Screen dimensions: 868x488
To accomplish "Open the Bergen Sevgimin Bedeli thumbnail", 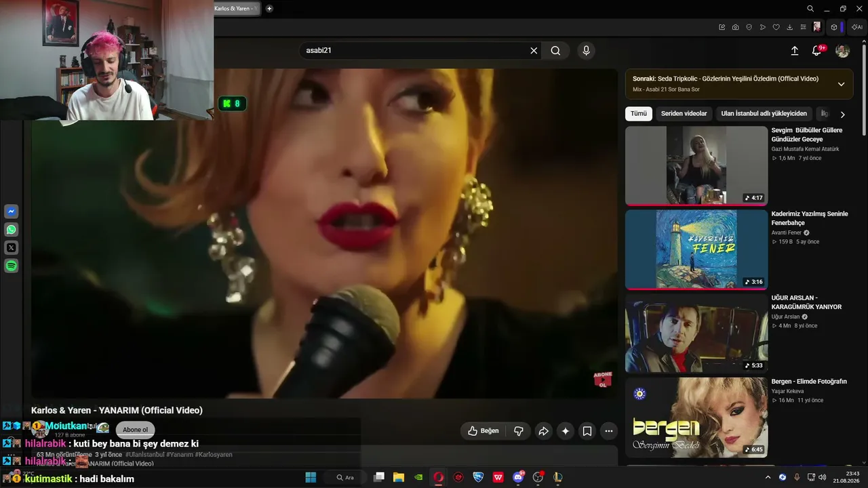I will click(x=696, y=417).
